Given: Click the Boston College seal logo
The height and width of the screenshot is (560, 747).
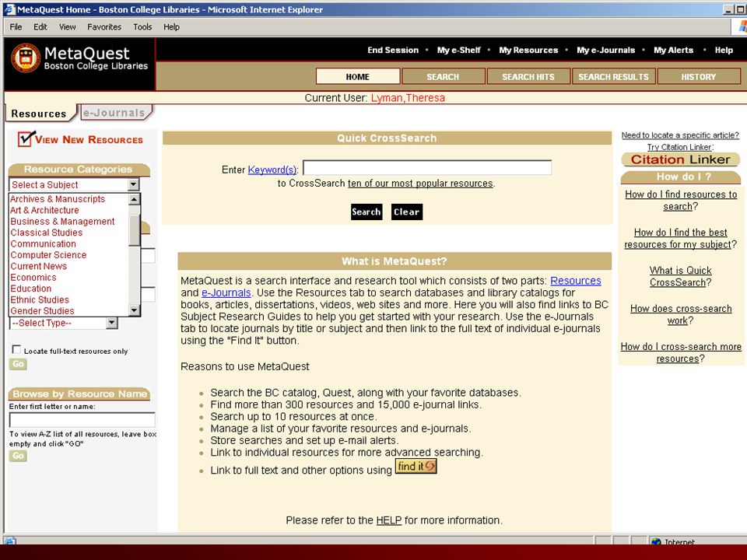Looking at the screenshot, I should click(x=26, y=58).
